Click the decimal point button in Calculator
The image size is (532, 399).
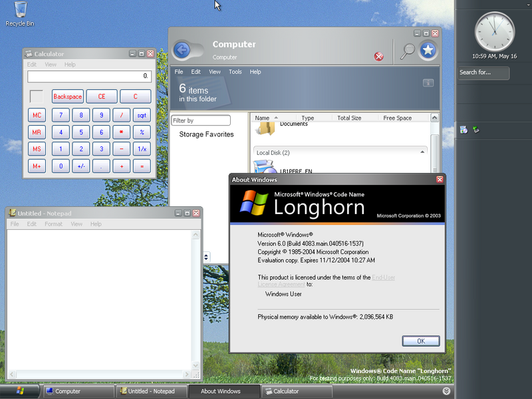pos(101,166)
